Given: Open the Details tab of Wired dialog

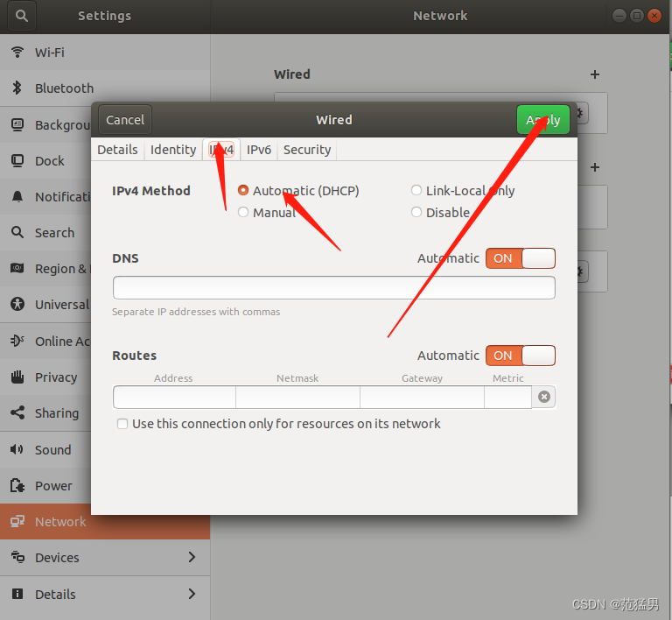Looking at the screenshot, I should pos(117,150).
